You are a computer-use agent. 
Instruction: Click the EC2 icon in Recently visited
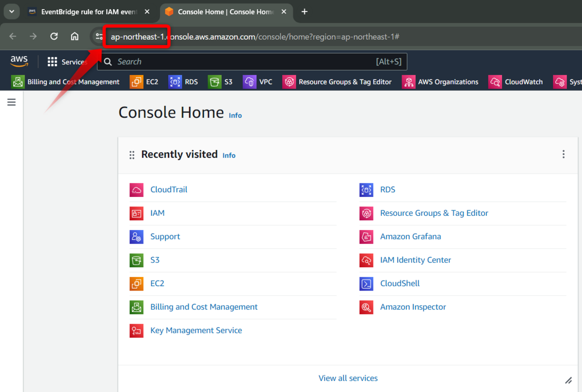[136, 283]
